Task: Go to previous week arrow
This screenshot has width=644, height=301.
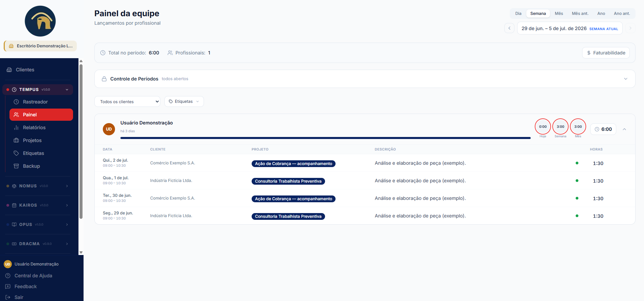Action: pyautogui.click(x=509, y=28)
